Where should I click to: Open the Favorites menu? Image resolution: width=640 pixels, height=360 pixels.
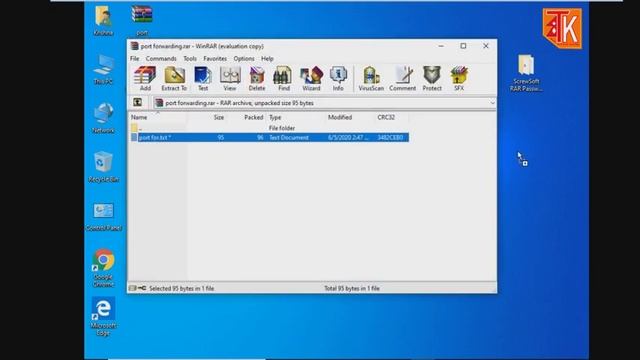(215, 59)
